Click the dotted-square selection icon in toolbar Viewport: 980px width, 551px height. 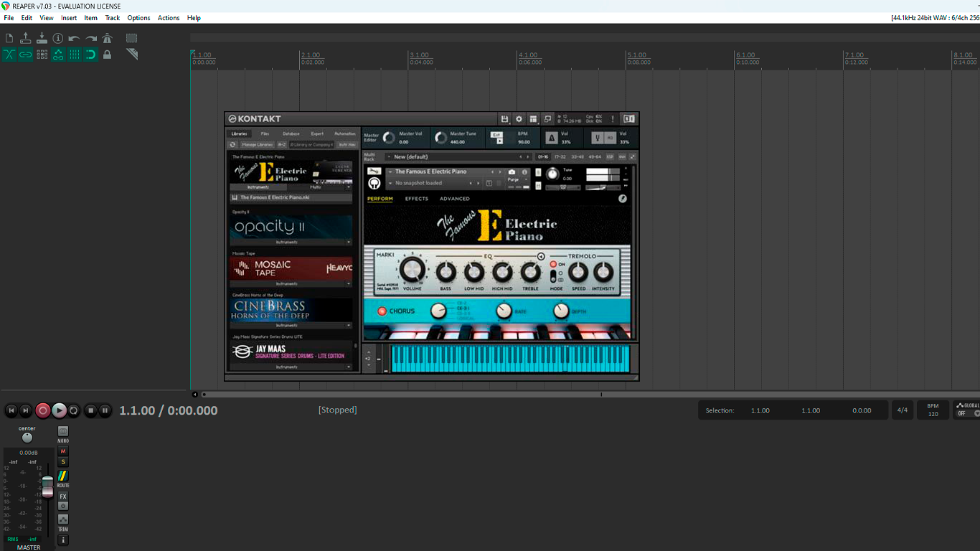131,38
